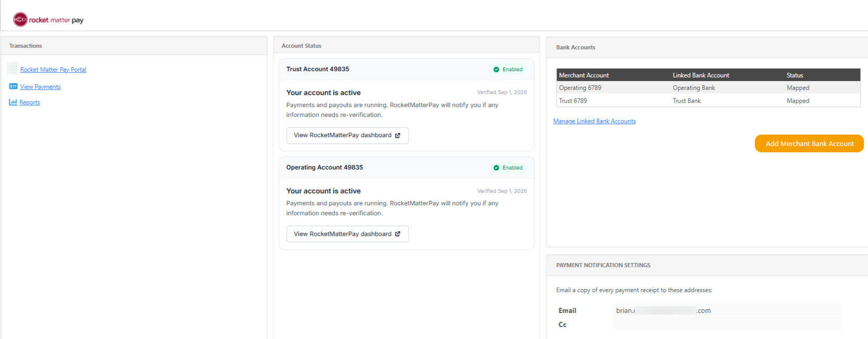
Task: Click external-link icon in Trust Account dashboard button
Action: click(398, 135)
